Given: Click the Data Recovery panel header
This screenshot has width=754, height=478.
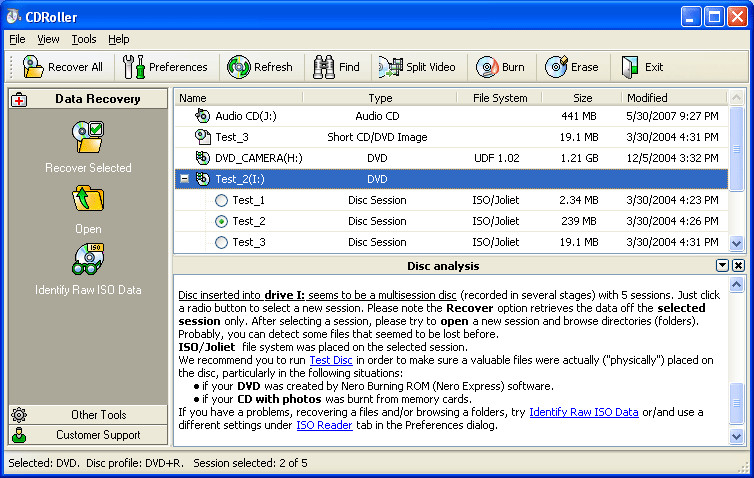Looking at the screenshot, I should (x=88, y=99).
